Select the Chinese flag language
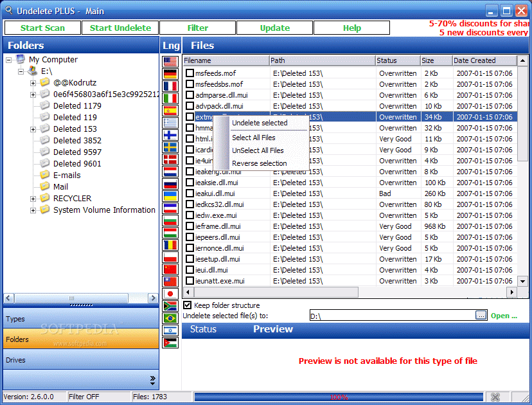532x405 pixels. coord(170,269)
